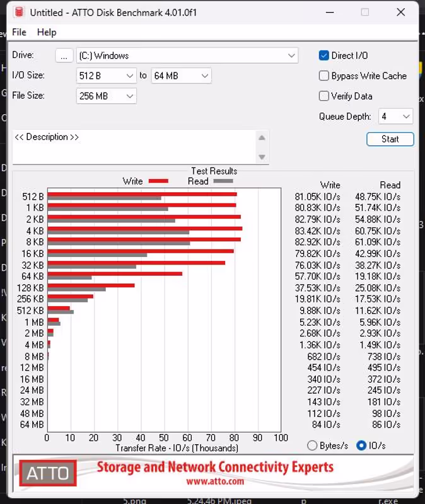Expand the 64 MB maximum I/O size dropdown
425x504 pixels.
pos(182,76)
